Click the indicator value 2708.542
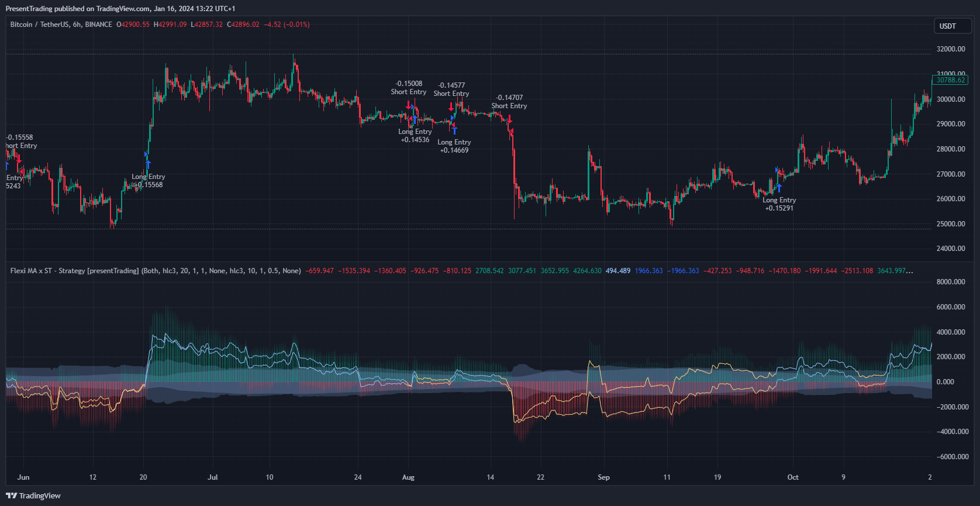The image size is (980, 506). click(x=489, y=271)
